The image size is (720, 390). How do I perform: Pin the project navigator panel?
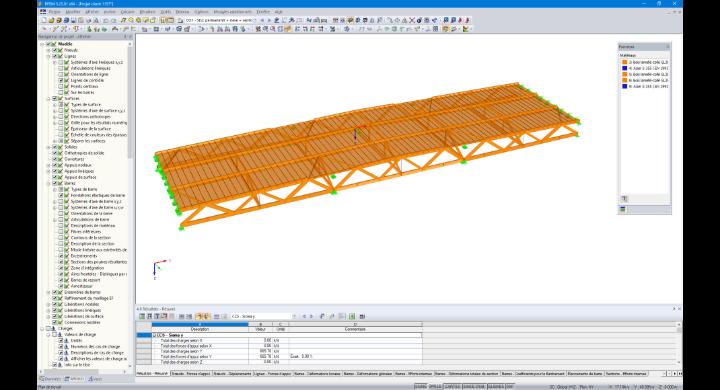pos(125,36)
